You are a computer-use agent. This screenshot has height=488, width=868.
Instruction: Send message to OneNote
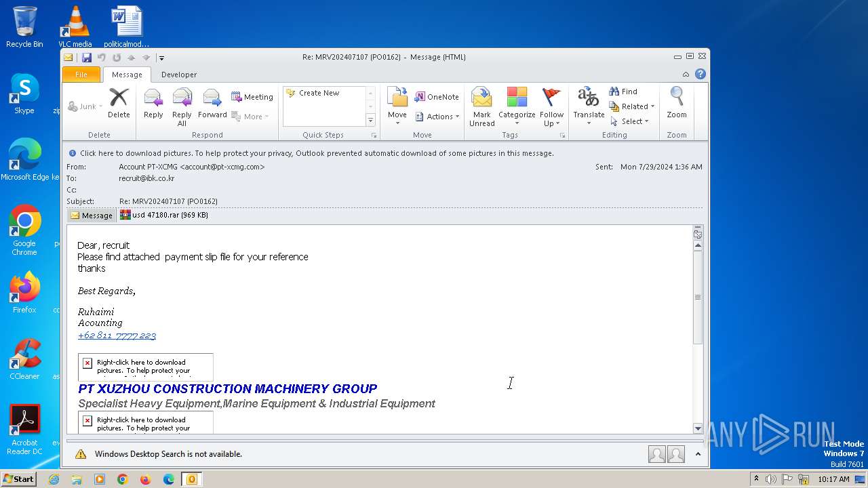pyautogui.click(x=437, y=97)
